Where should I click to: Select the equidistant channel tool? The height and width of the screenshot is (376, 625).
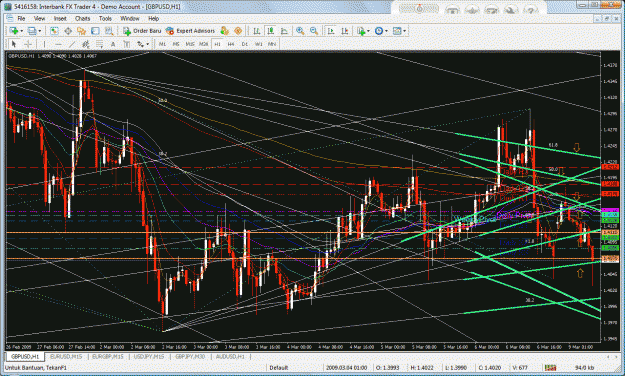click(x=85, y=44)
